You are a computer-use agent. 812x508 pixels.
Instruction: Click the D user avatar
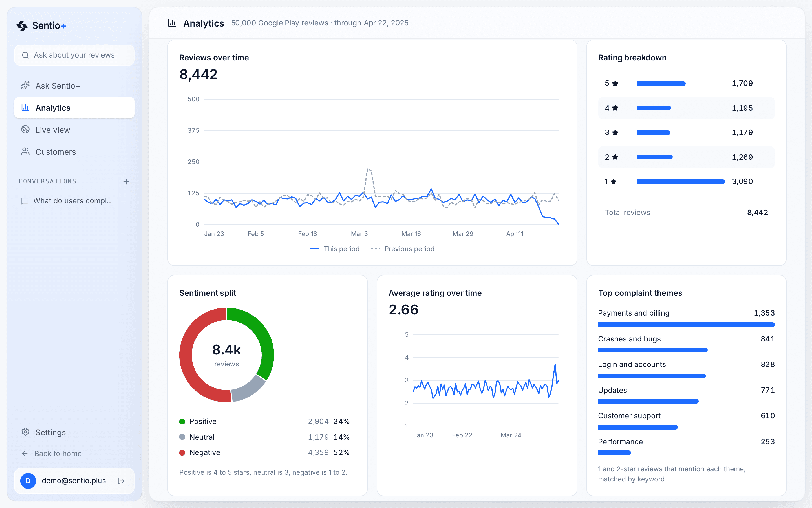pos(28,481)
